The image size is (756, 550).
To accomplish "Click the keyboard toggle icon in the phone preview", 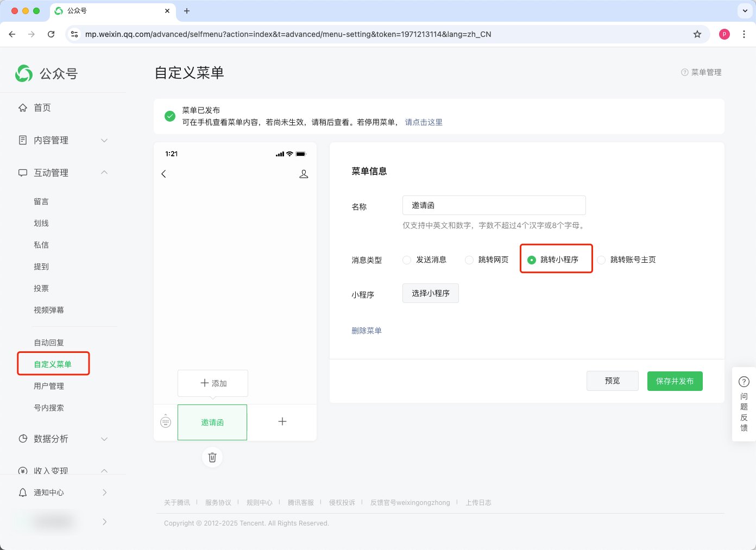I will pyautogui.click(x=166, y=421).
